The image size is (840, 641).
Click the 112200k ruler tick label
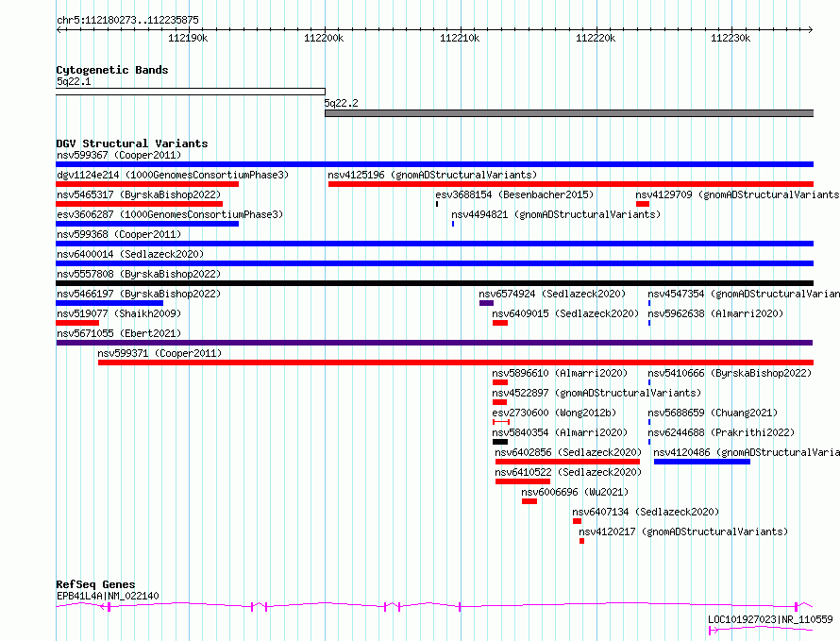[324, 38]
